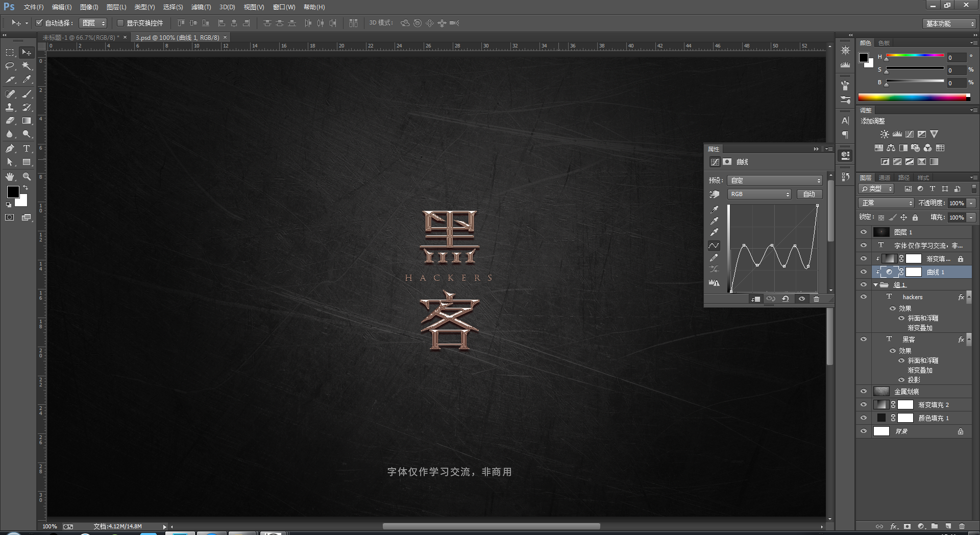
Task: Click the pencil draw curve tool in Properties
Action: 714,257
